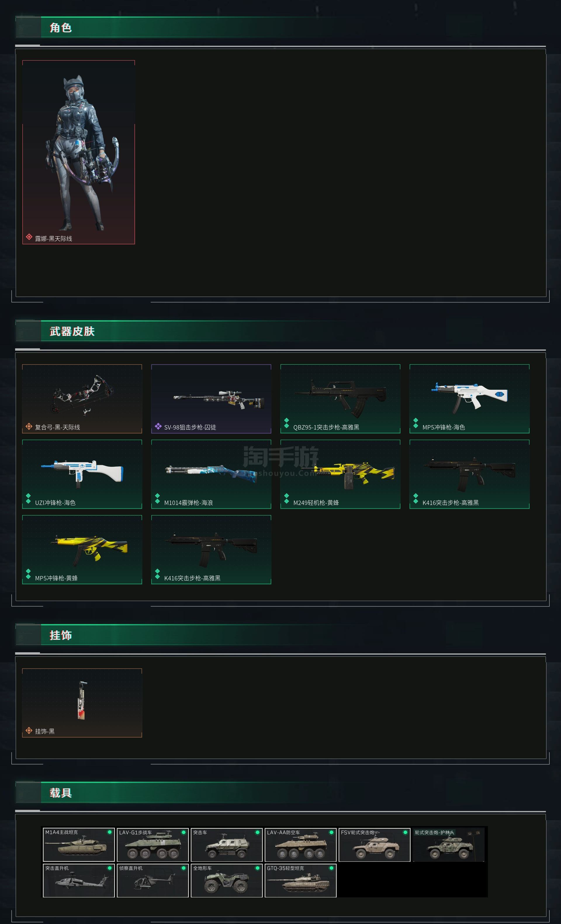Open the MP5冲锋枪-黄蜂 yellow skin card

(x=82, y=549)
